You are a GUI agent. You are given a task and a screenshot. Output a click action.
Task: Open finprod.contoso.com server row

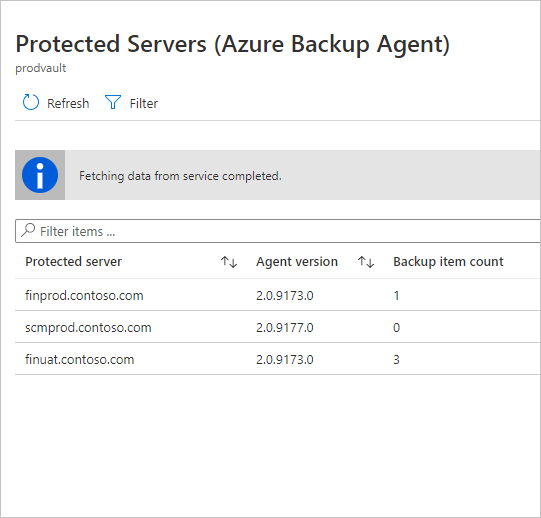(x=278, y=295)
